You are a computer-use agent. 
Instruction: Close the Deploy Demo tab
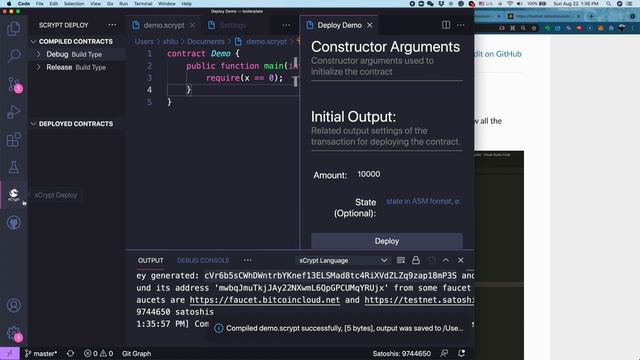[370, 25]
